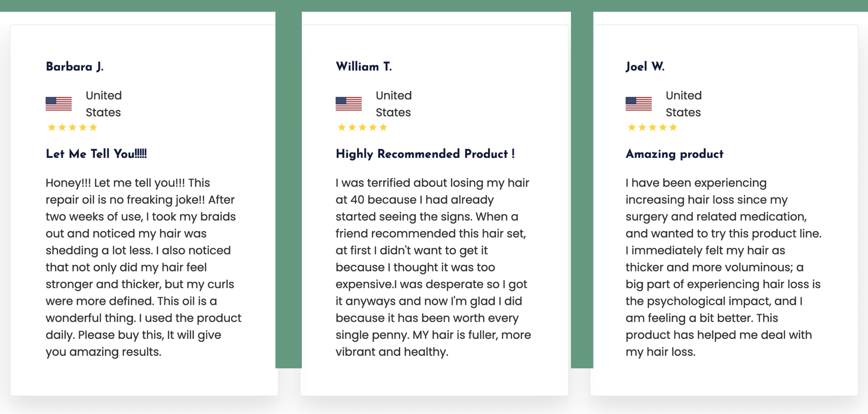Click William T.'s review text about hair set
This screenshot has width=868, height=414.
point(433,267)
